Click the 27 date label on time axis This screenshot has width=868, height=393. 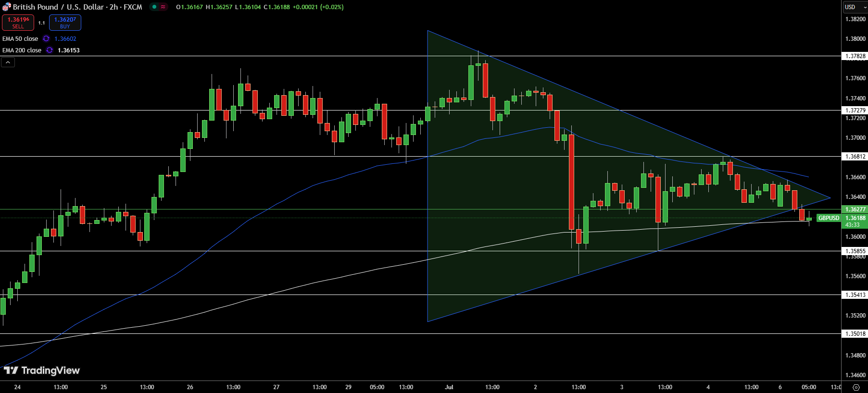276,387
